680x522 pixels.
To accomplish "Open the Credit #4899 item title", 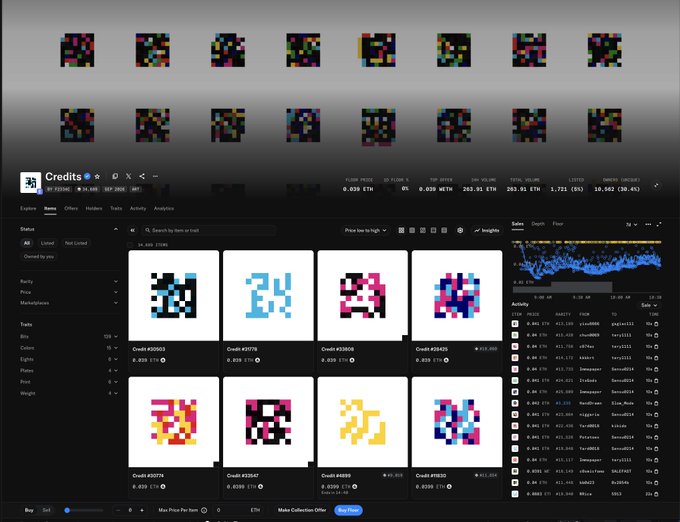I will 336,476.
